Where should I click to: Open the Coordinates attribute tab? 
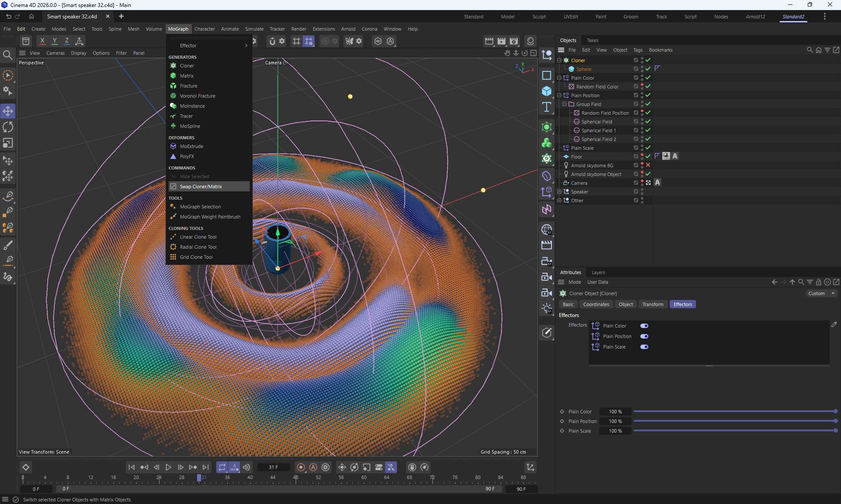point(596,304)
